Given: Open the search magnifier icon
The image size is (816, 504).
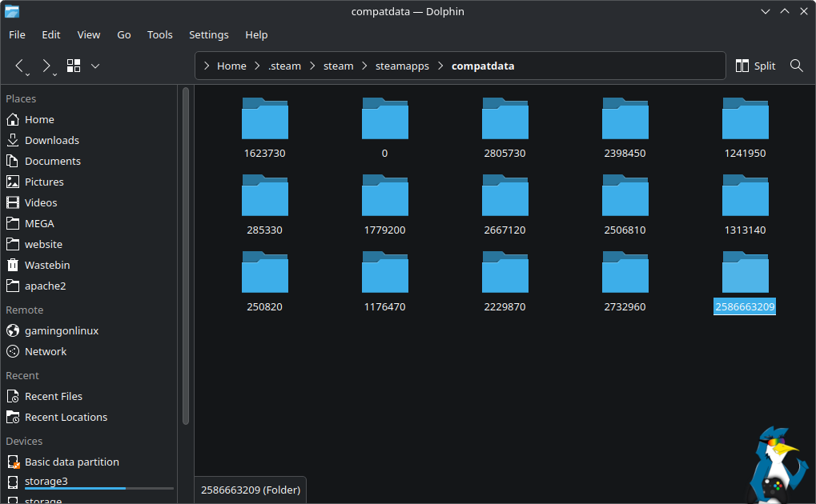Looking at the screenshot, I should click(x=796, y=66).
